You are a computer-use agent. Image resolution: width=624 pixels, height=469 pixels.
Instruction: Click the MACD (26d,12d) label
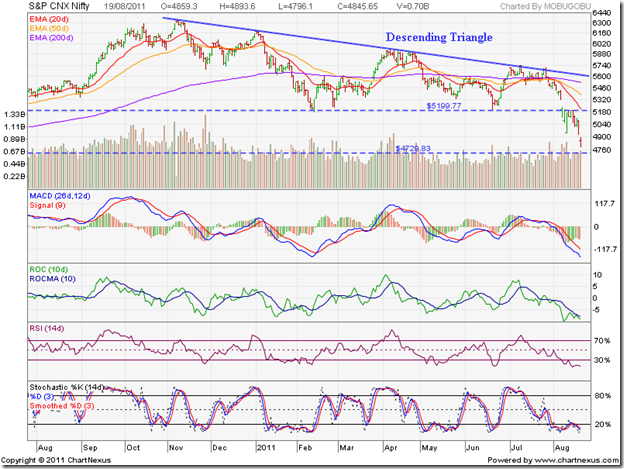click(x=60, y=196)
